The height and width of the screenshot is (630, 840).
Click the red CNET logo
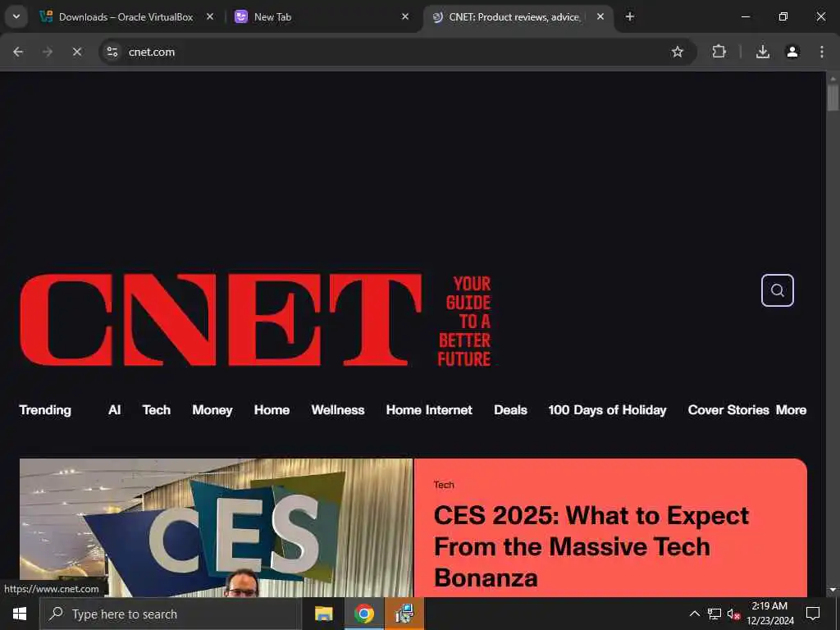221,320
